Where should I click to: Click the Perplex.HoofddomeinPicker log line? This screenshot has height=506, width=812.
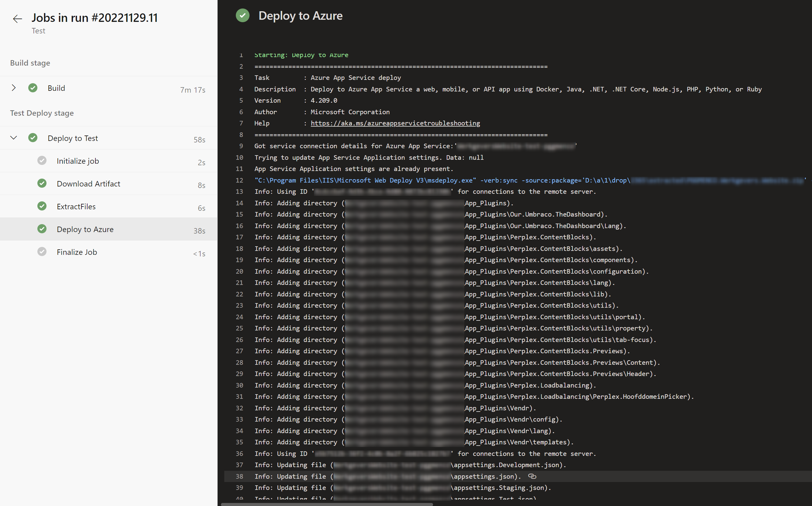(x=474, y=397)
